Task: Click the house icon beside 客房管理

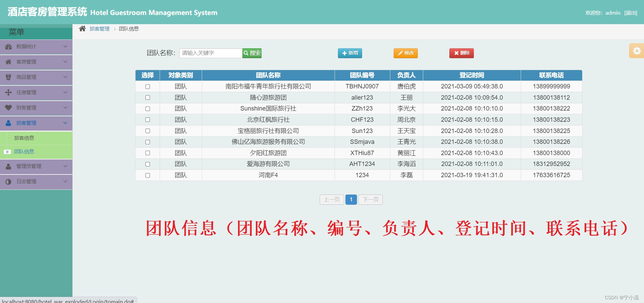Action: pos(8,62)
